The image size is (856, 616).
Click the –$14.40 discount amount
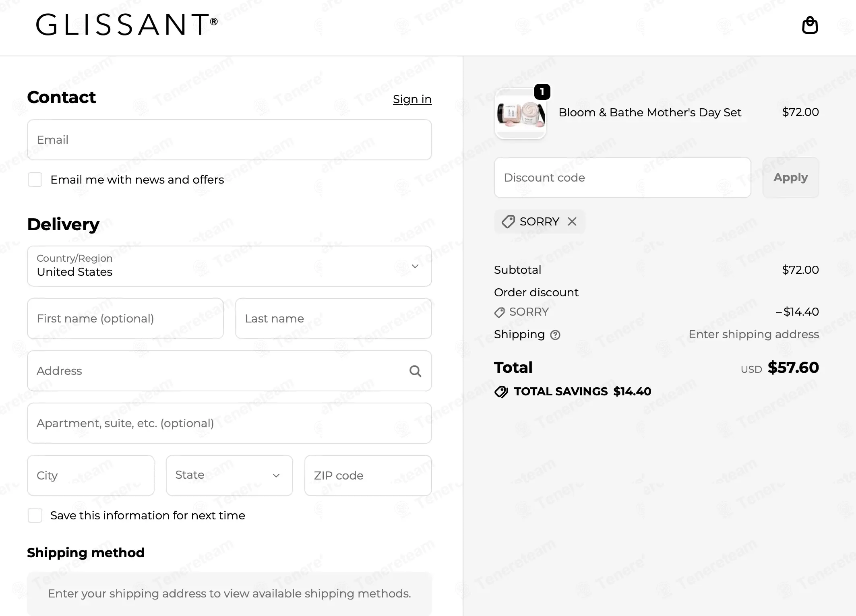point(797,312)
